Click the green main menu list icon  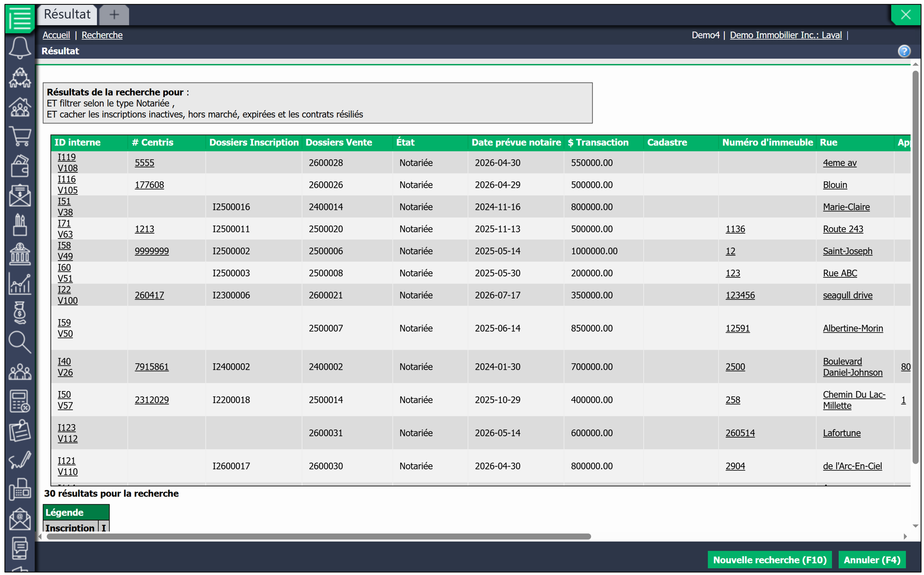tap(20, 18)
